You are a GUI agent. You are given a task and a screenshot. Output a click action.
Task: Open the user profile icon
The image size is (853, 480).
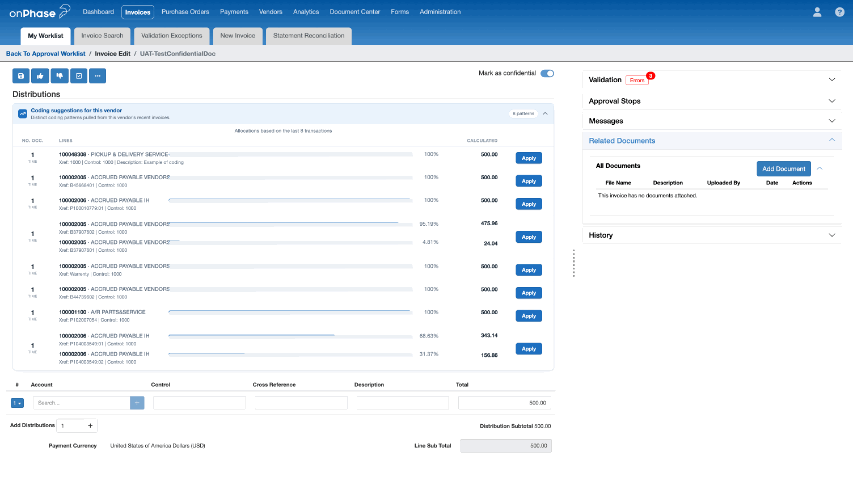(x=817, y=12)
